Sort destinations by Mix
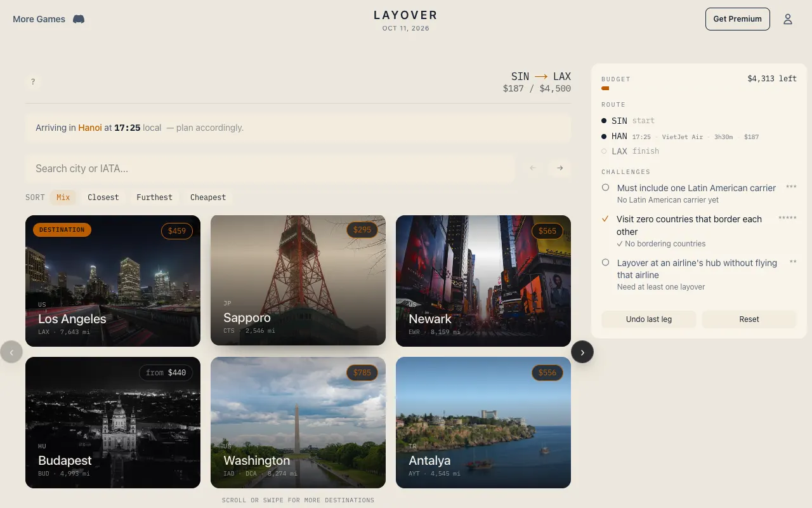 [63, 197]
